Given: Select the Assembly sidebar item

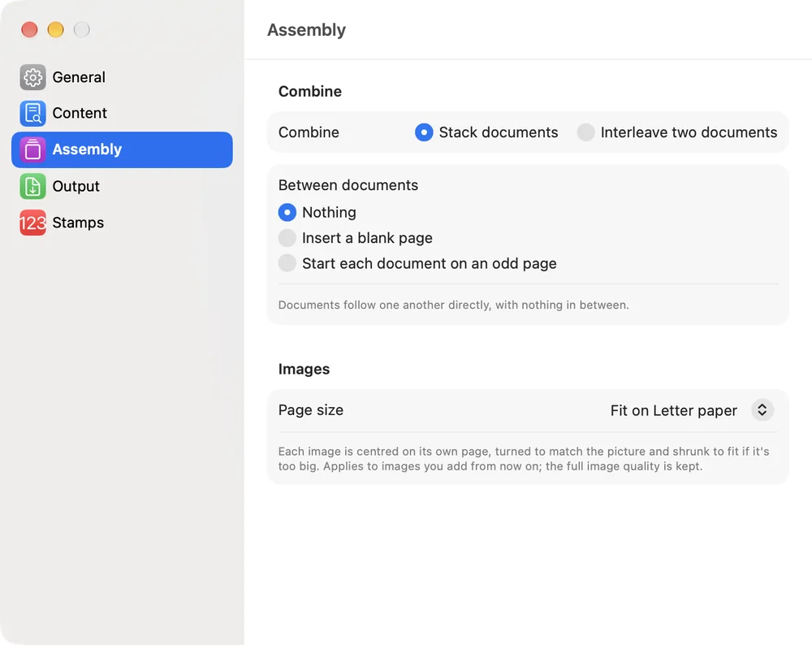Looking at the screenshot, I should [x=123, y=149].
